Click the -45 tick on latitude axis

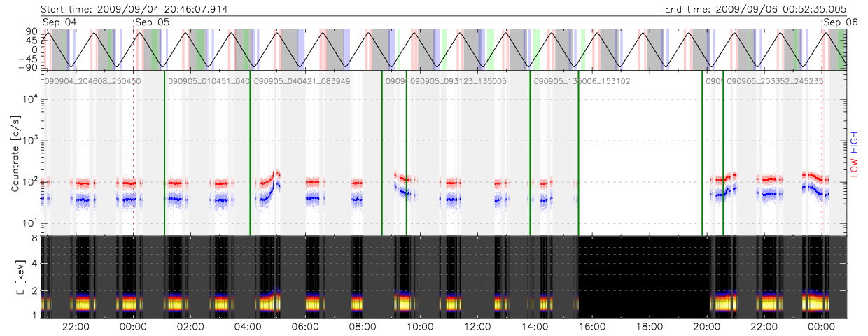pyautogui.click(x=27, y=59)
